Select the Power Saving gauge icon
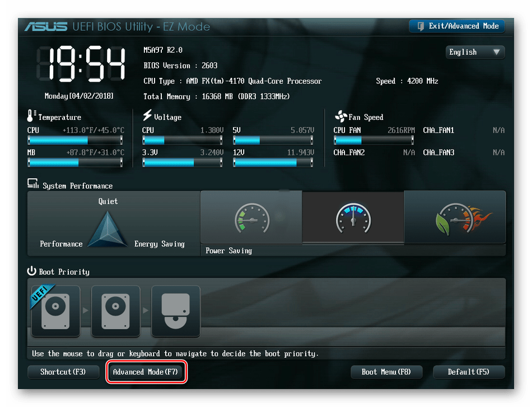 coord(252,218)
